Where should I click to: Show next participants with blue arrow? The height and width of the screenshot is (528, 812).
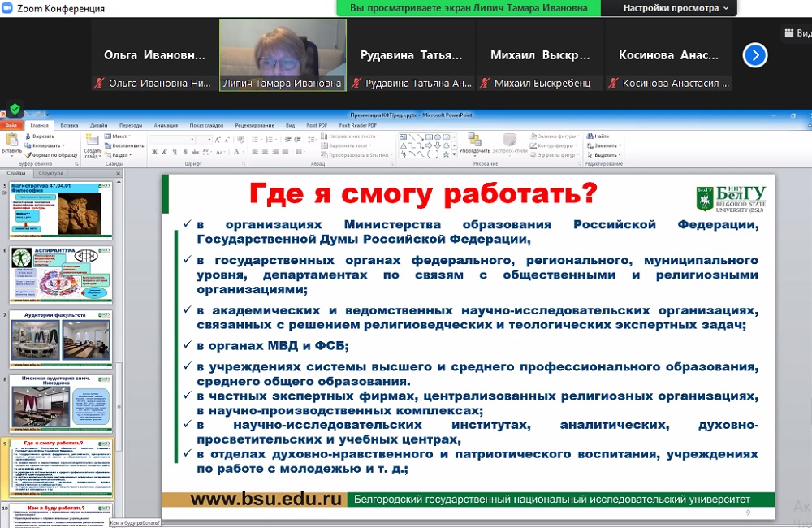755,55
